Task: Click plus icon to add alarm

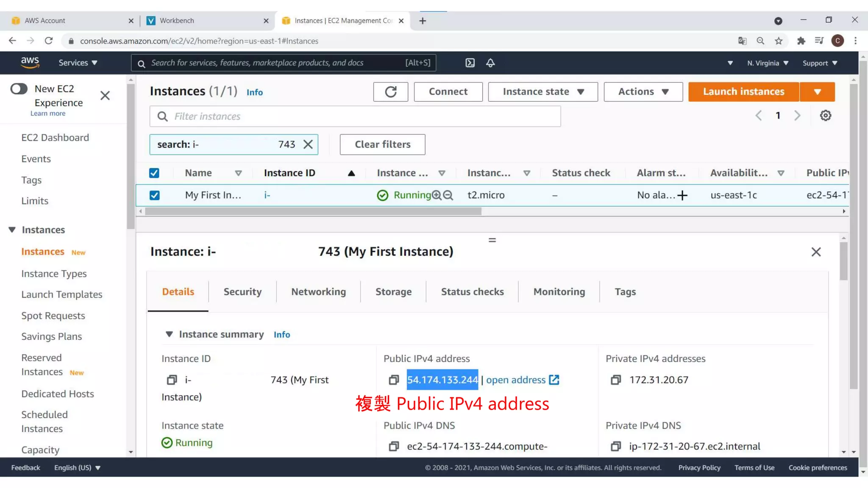Action: click(682, 195)
